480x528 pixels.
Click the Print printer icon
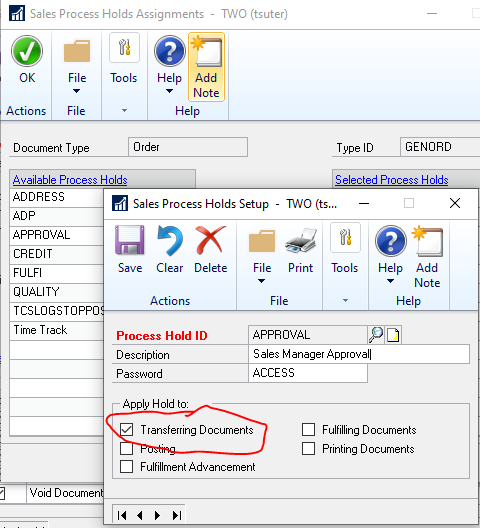(x=300, y=241)
